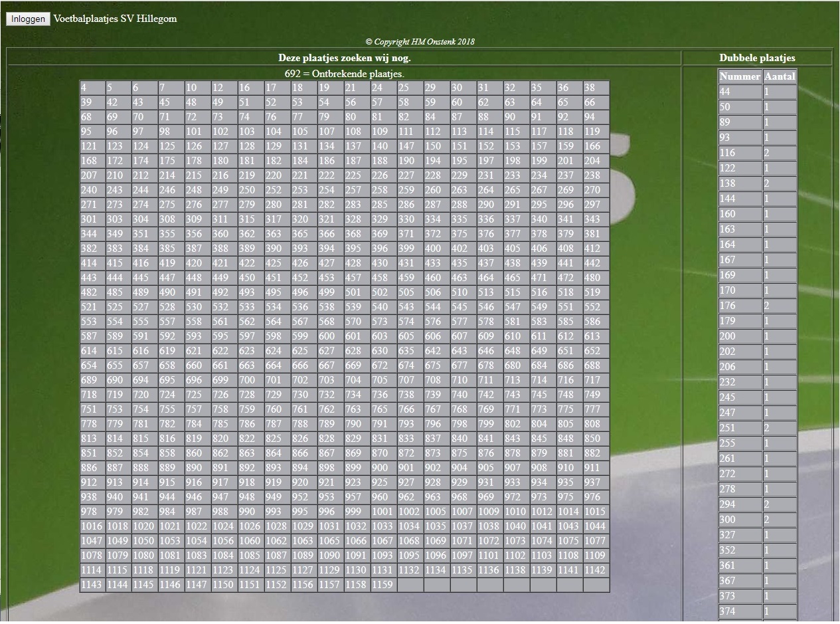Select number 777 in the missing grid
Screen dimensions: 840x624
coord(596,409)
